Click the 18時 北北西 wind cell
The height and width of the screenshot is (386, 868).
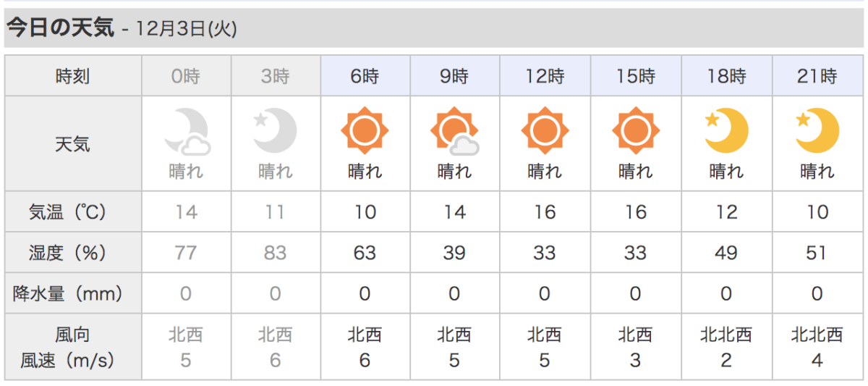(x=726, y=347)
